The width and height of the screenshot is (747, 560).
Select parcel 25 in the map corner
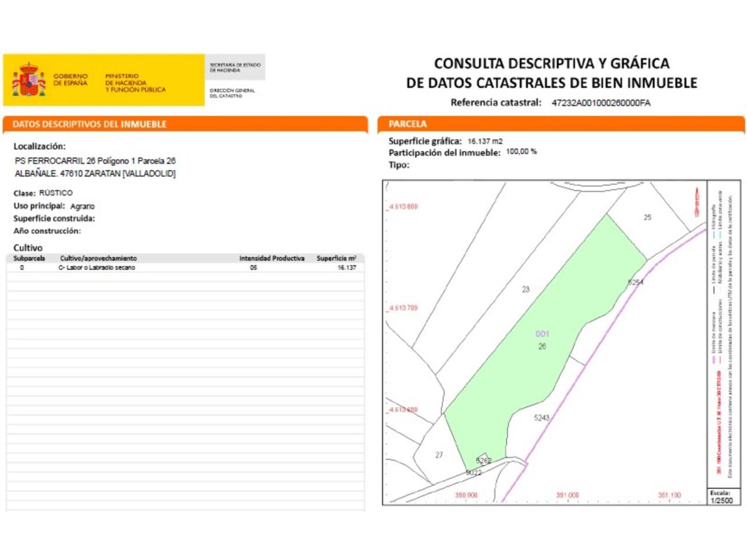[x=647, y=218]
